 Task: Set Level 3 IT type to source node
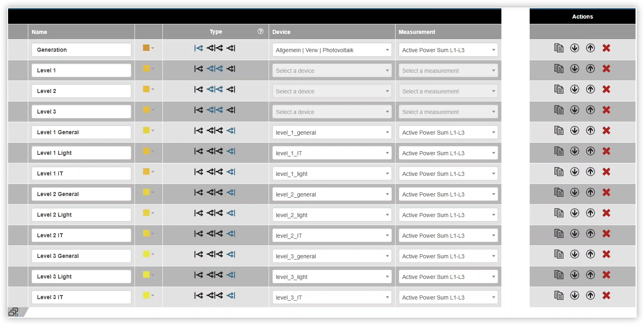click(198, 295)
